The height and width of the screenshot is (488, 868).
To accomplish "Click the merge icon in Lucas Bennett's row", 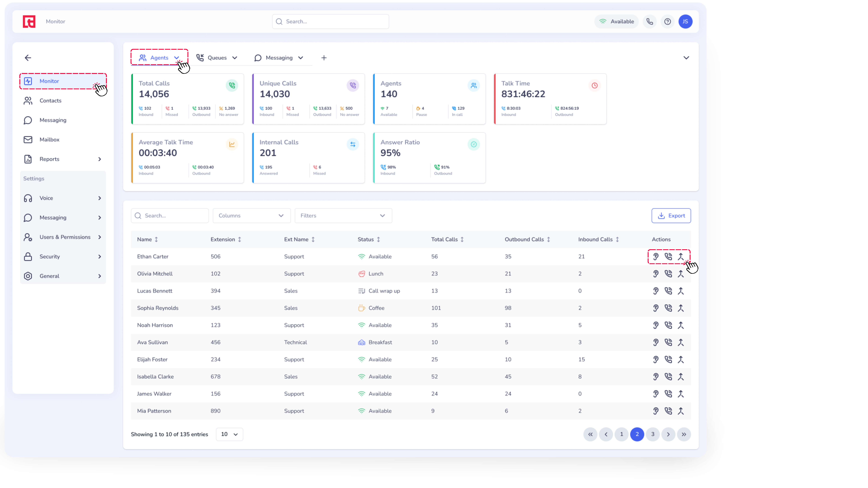I will click(x=680, y=291).
